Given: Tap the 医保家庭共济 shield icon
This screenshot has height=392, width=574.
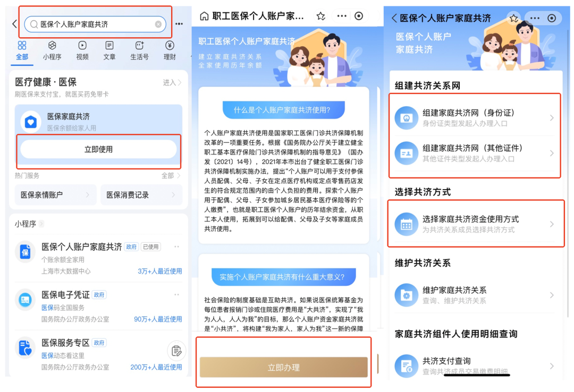Looking at the screenshot, I should tap(31, 122).
